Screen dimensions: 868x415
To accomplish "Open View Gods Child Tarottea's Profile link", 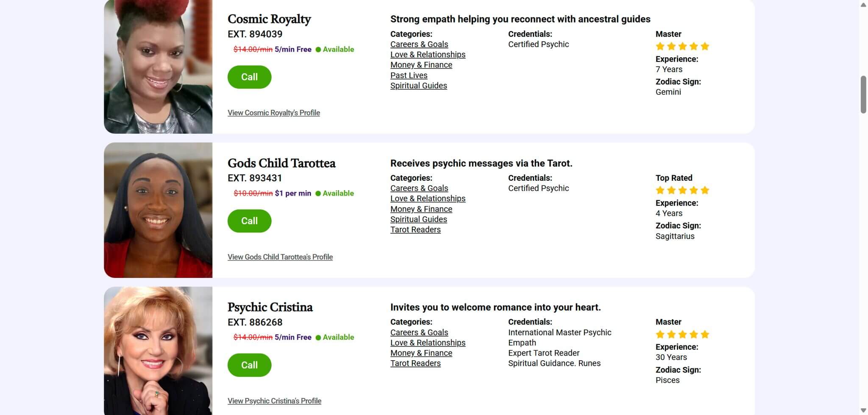I will pos(280,257).
